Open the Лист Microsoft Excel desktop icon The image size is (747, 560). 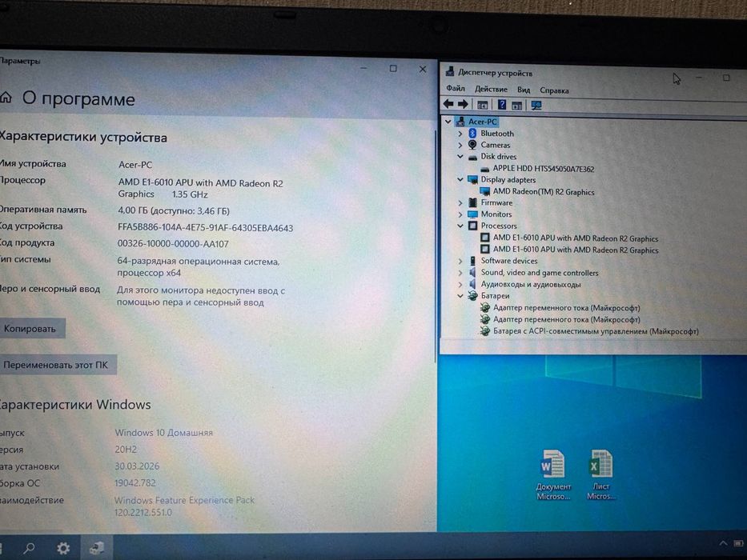click(x=600, y=474)
